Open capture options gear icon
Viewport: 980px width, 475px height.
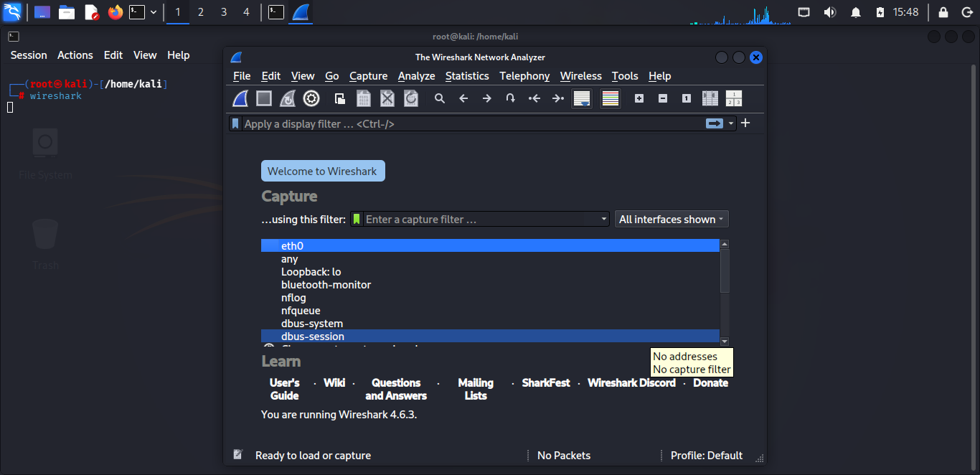point(311,98)
